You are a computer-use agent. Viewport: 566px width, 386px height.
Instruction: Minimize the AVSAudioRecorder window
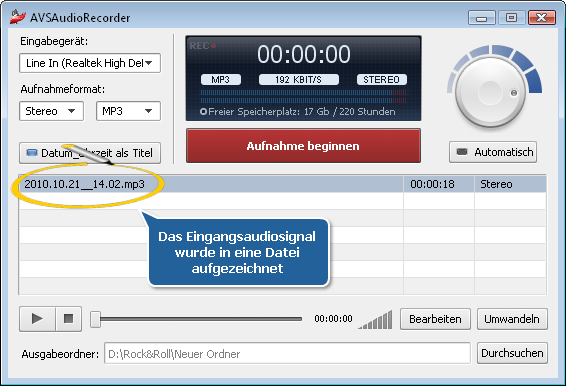tap(482, 17)
